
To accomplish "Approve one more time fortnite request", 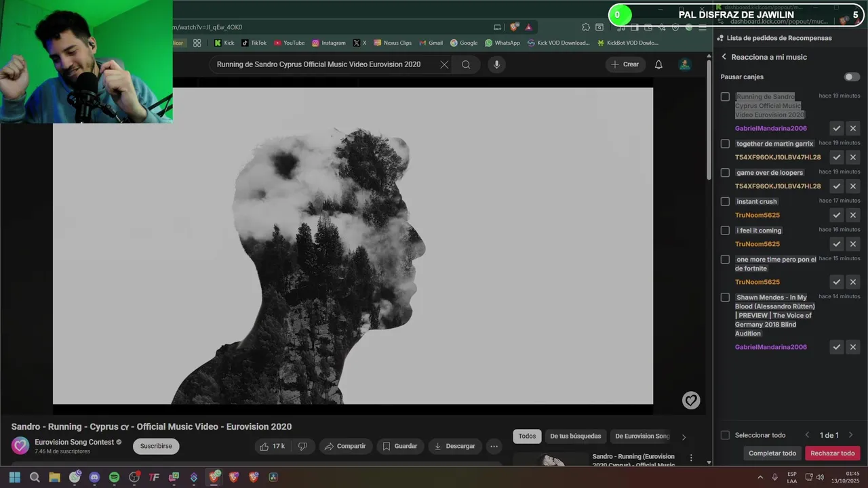I will tap(837, 282).
